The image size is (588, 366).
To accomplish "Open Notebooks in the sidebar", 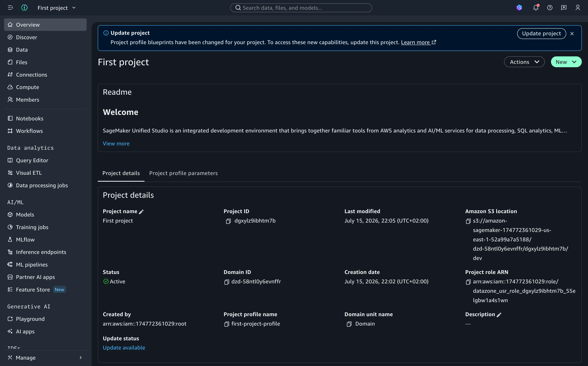I will (x=45, y=118).
